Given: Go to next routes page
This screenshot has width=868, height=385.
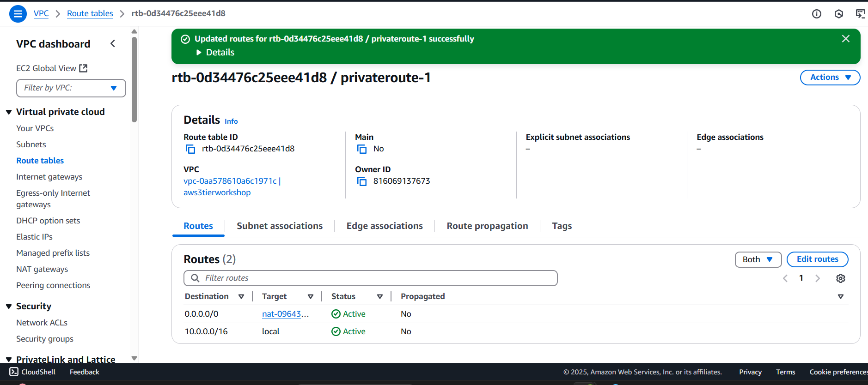Looking at the screenshot, I should click(818, 278).
